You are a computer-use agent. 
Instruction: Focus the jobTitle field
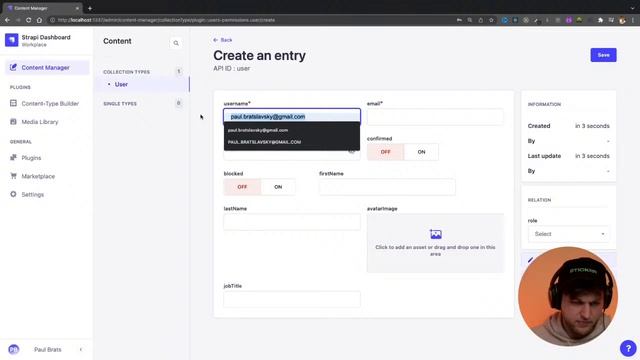tap(292, 299)
